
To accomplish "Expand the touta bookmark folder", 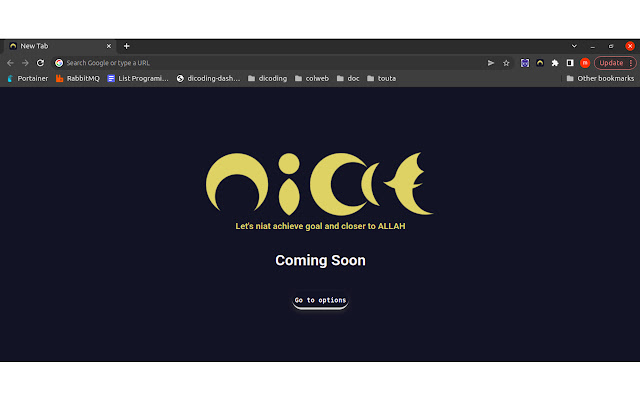I will pos(382,78).
